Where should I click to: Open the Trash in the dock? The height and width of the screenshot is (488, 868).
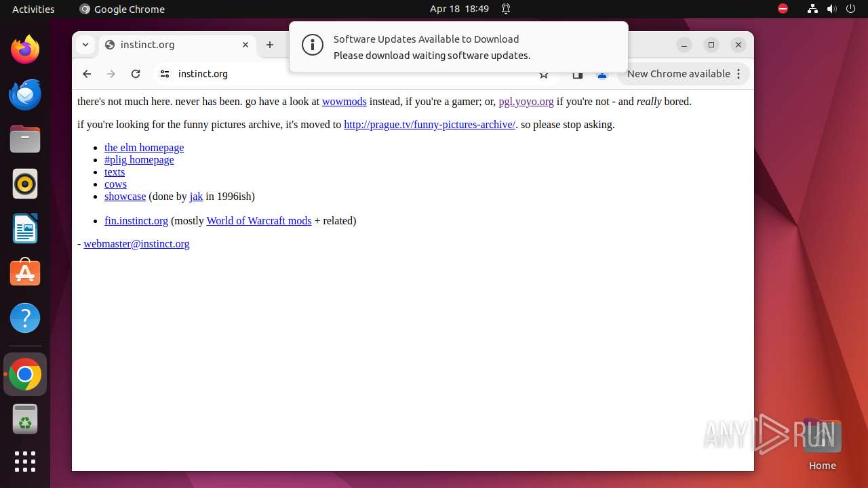pos(25,419)
